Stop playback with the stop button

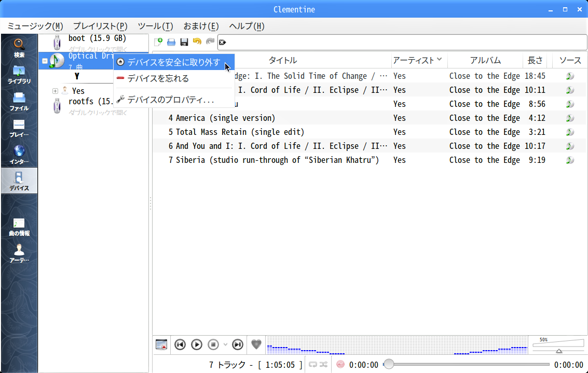(213, 344)
